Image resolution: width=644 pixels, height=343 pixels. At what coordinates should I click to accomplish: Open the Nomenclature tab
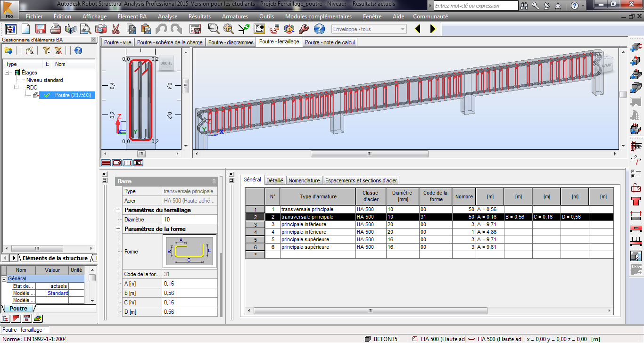click(305, 180)
